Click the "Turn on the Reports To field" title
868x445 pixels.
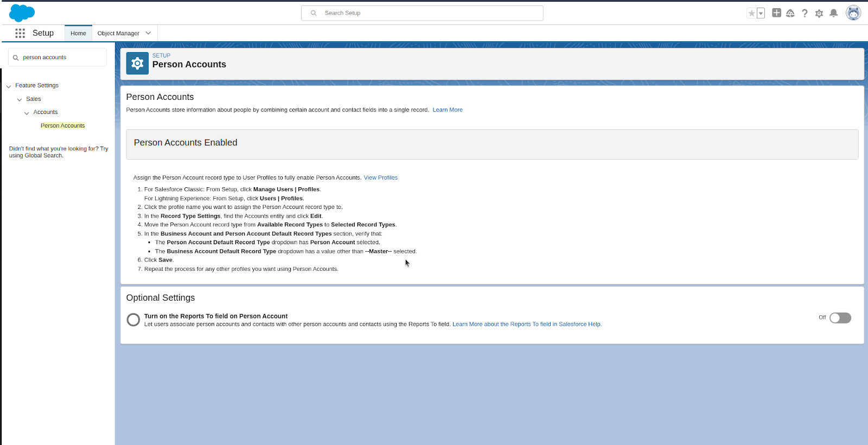point(216,316)
